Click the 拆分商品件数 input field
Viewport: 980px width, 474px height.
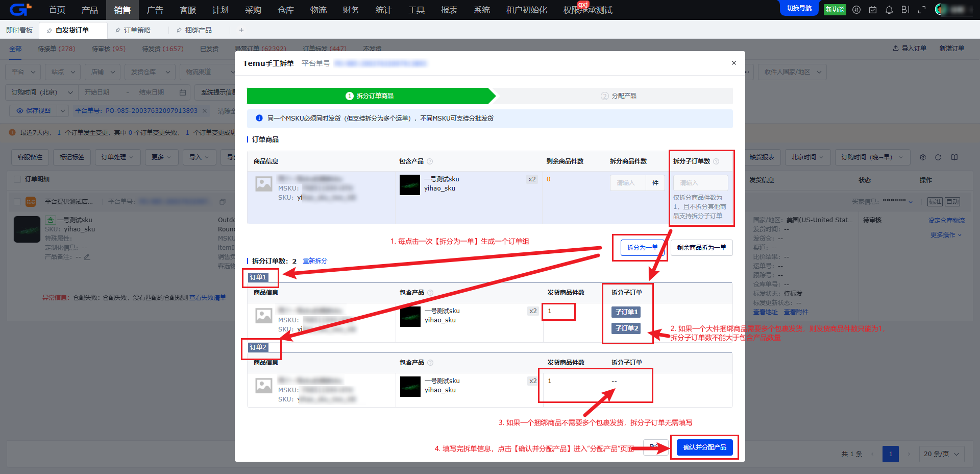coord(628,183)
